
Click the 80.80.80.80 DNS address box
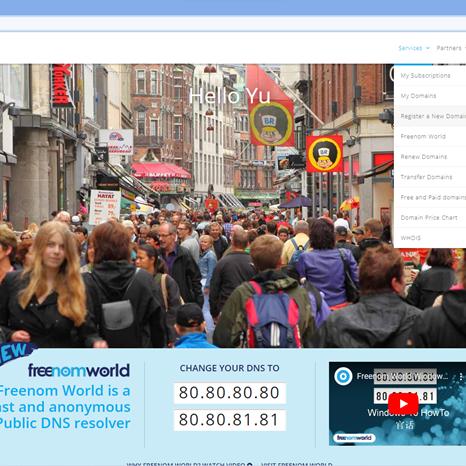tap(230, 393)
